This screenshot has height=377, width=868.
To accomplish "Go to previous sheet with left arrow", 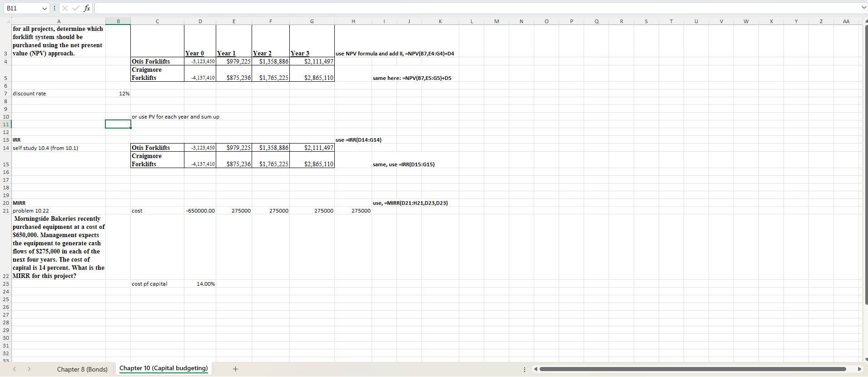I will pyautogui.click(x=15, y=369).
